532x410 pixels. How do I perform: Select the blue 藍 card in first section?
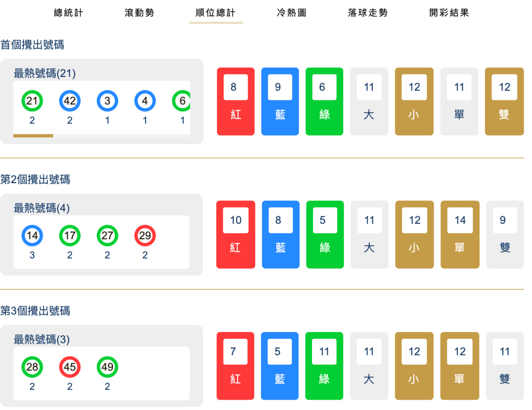tap(280, 101)
